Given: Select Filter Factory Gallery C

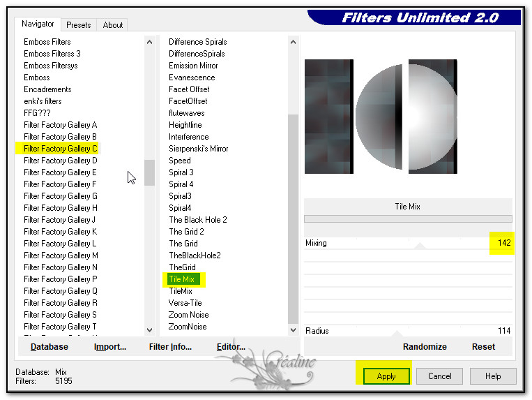Looking at the screenshot, I should [x=61, y=149].
